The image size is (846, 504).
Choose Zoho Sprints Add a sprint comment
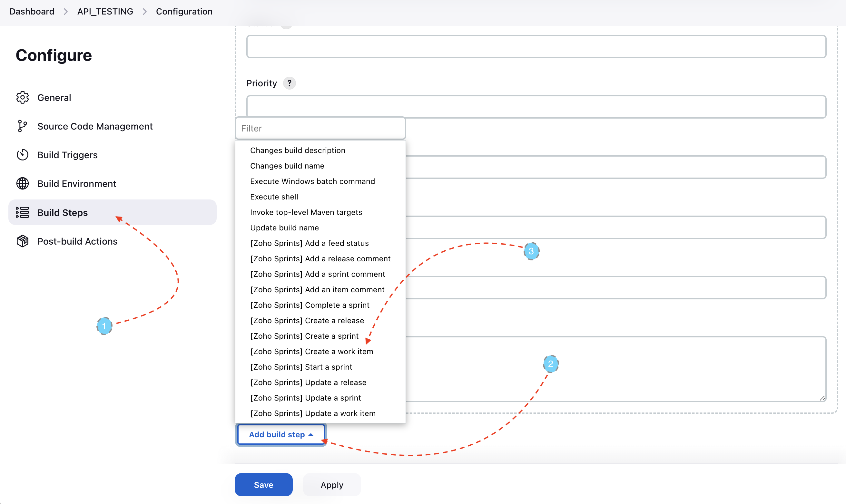[320, 274]
